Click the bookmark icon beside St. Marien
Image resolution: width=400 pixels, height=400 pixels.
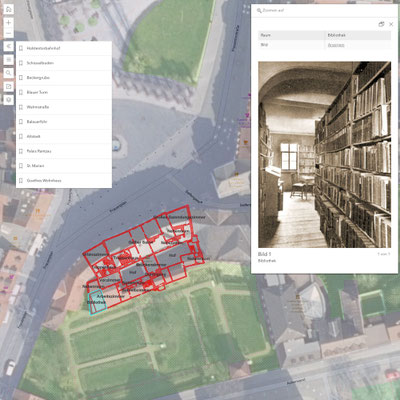[x=21, y=166]
